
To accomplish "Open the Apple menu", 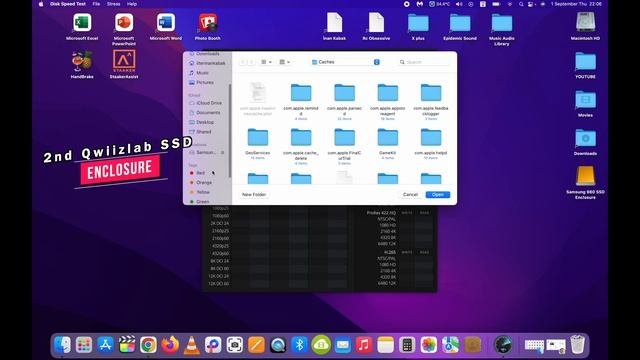I will [x=41, y=4].
